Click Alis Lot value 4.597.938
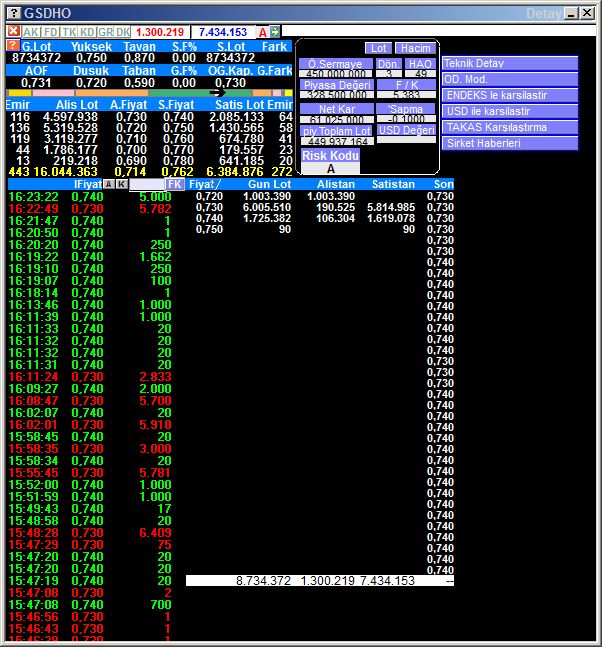 click(x=70, y=117)
